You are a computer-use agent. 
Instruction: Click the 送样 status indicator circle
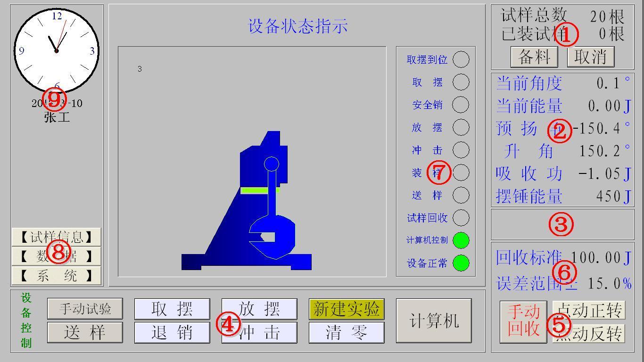(x=461, y=195)
